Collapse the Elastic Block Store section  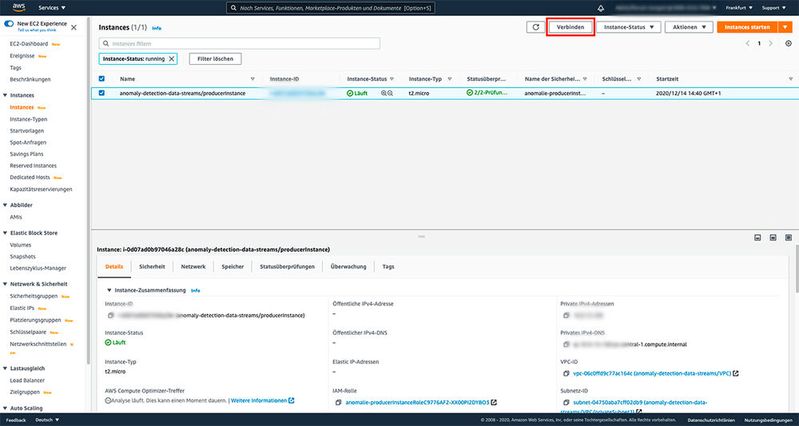pos(5,233)
